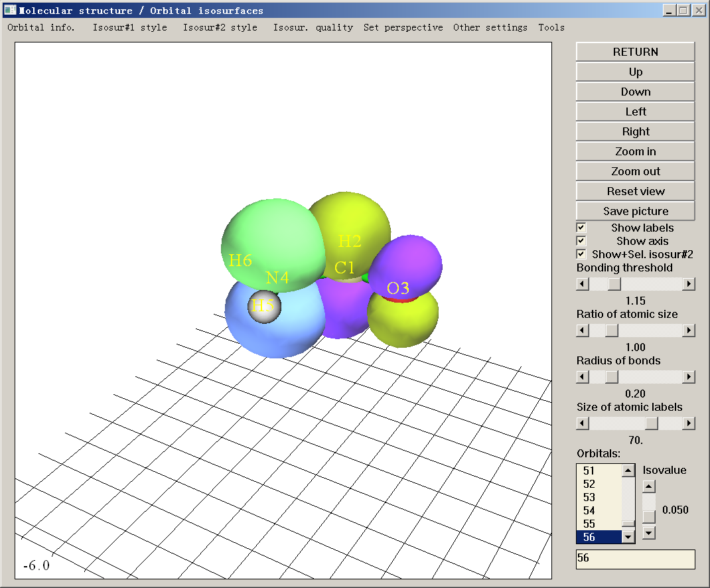Decrease Radius of bonds left arrow

click(583, 377)
